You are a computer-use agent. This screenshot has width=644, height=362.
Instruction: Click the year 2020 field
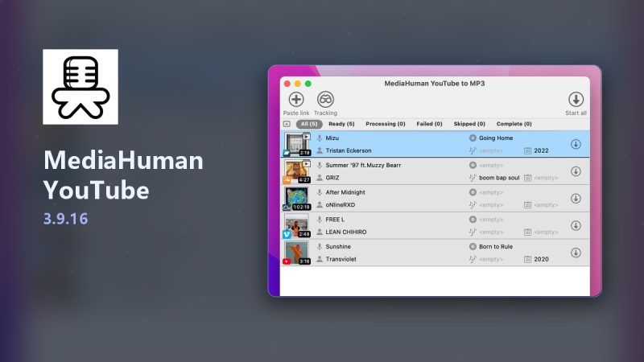pos(541,259)
